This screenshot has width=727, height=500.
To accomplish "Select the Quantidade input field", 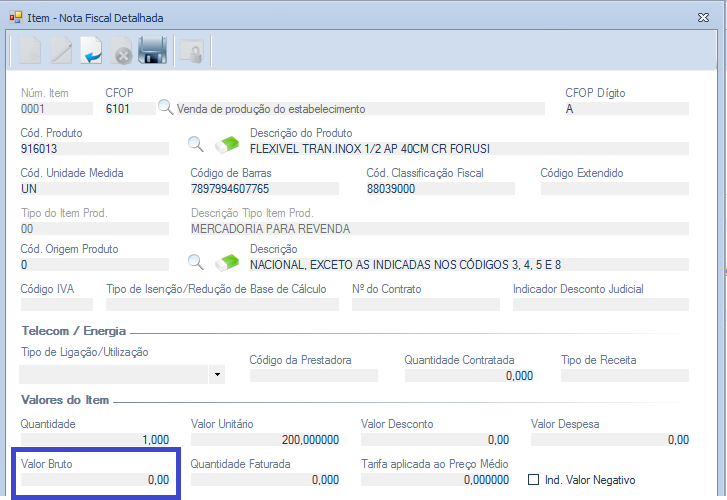I will 96,439.
